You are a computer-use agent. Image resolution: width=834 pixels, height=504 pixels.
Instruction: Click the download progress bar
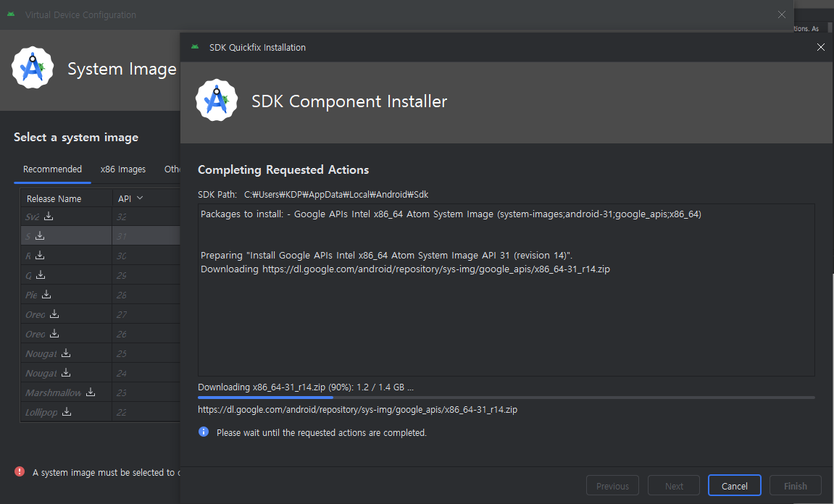[x=506, y=398]
